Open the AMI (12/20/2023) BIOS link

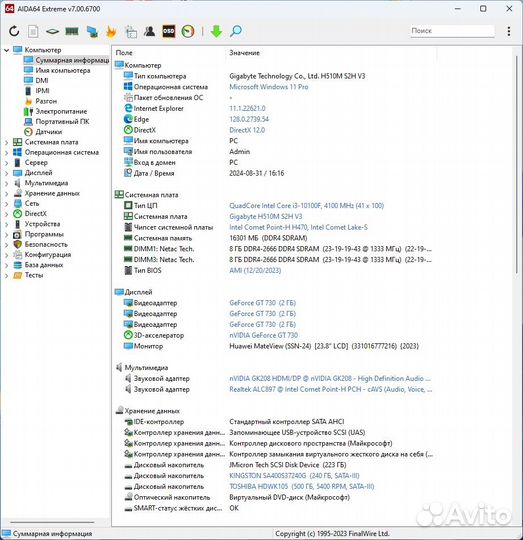(255, 271)
